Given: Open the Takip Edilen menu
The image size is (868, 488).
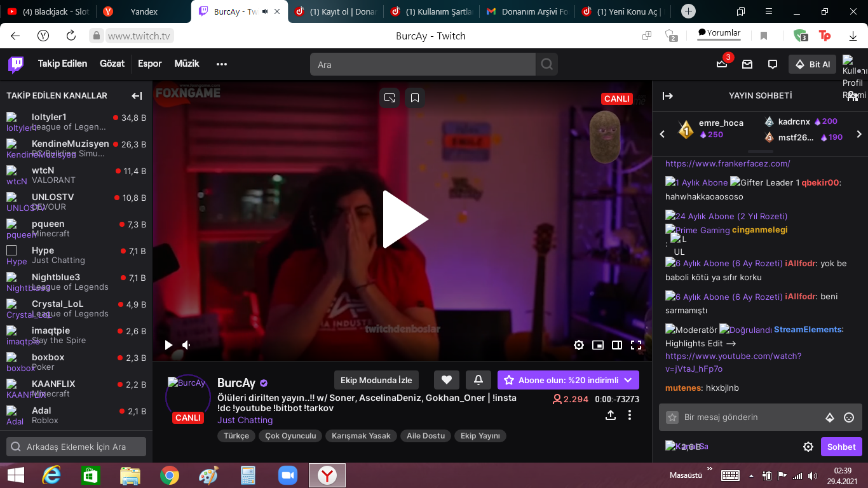Looking at the screenshot, I should pos(62,64).
